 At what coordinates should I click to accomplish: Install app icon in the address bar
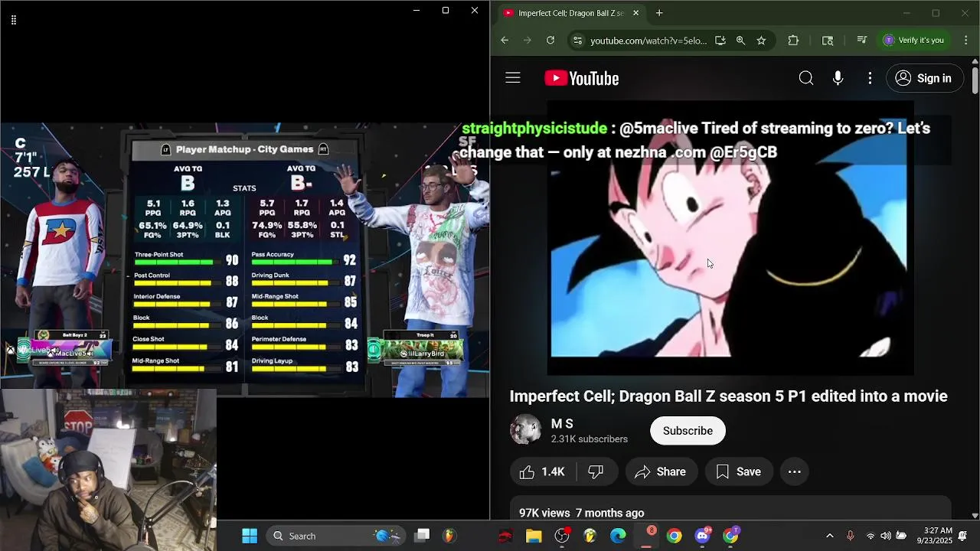(720, 41)
